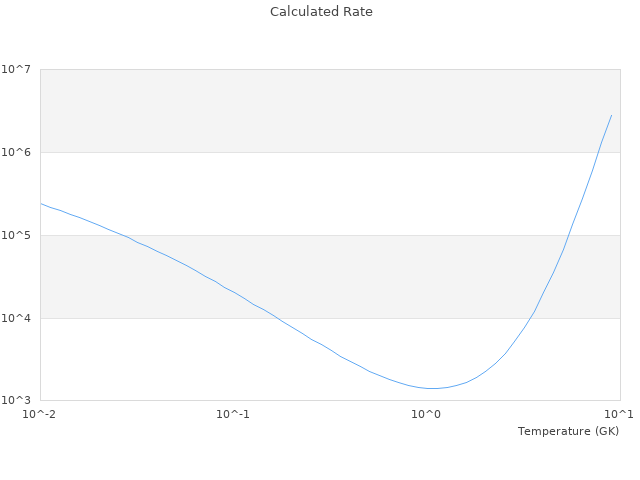The height and width of the screenshot is (480, 640).
Task: Select the 10^3 y-axis tick label
Action: coord(16,401)
